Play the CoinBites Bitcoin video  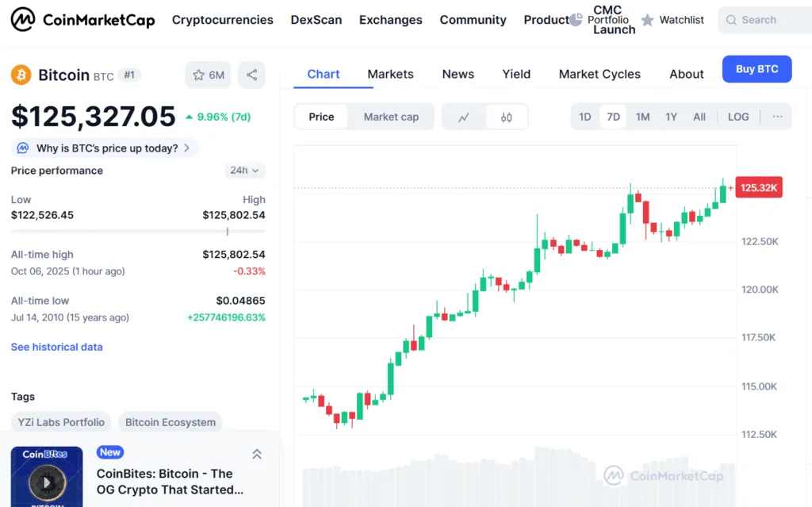tap(46, 482)
